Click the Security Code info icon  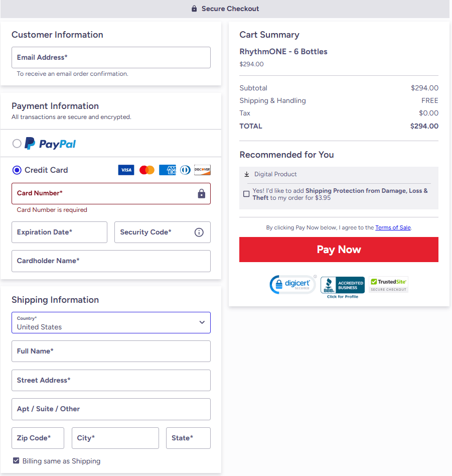click(199, 232)
